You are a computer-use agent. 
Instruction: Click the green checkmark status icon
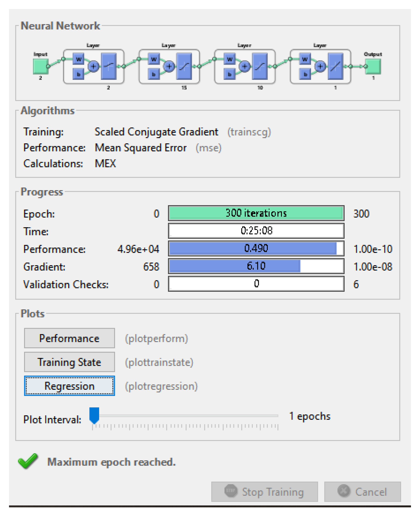28,461
